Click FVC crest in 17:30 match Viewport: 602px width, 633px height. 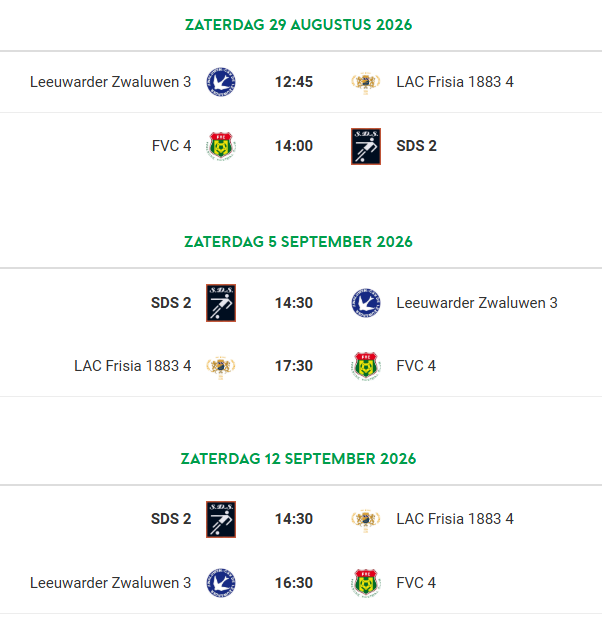coord(366,366)
